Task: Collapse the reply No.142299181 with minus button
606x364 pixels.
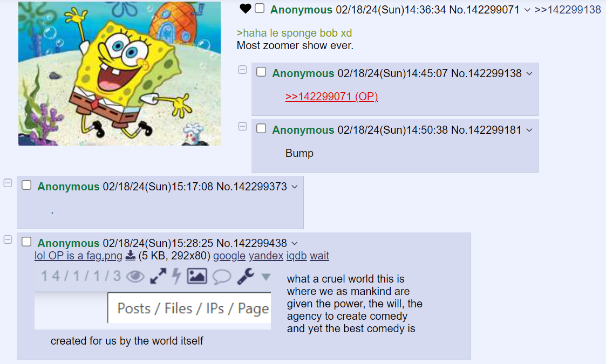Action: (242, 126)
